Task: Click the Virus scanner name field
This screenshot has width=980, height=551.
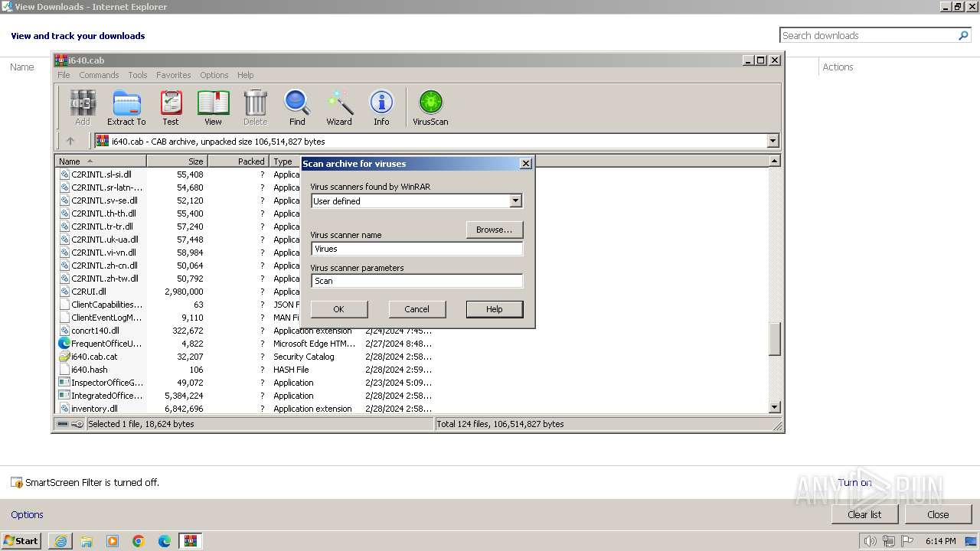Action: (417, 249)
